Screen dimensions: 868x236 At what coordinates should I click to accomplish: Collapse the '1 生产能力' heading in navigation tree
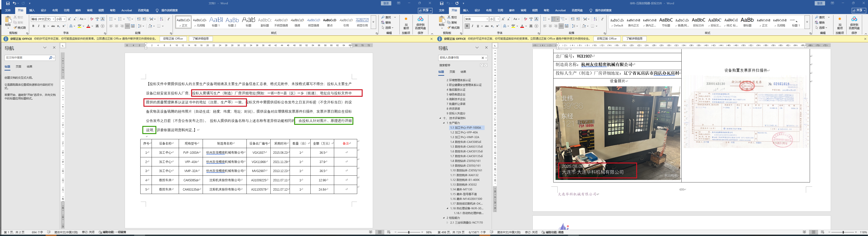tap(444, 123)
